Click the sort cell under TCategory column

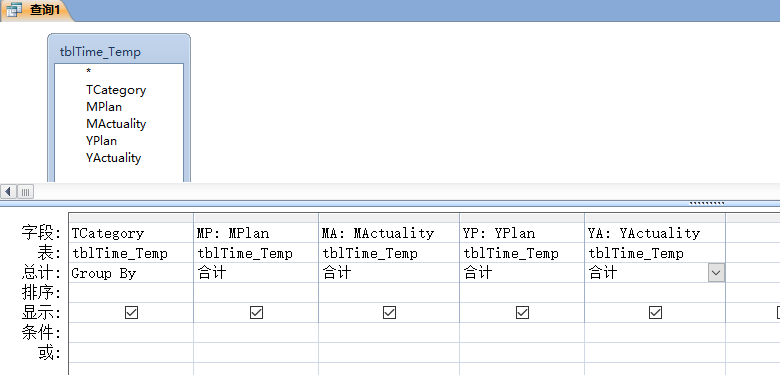pos(131,292)
